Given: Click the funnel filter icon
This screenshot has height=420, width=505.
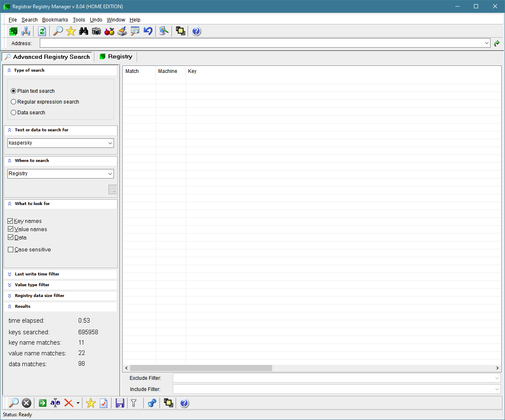Looking at the screenshot, I should pos(134,403).
